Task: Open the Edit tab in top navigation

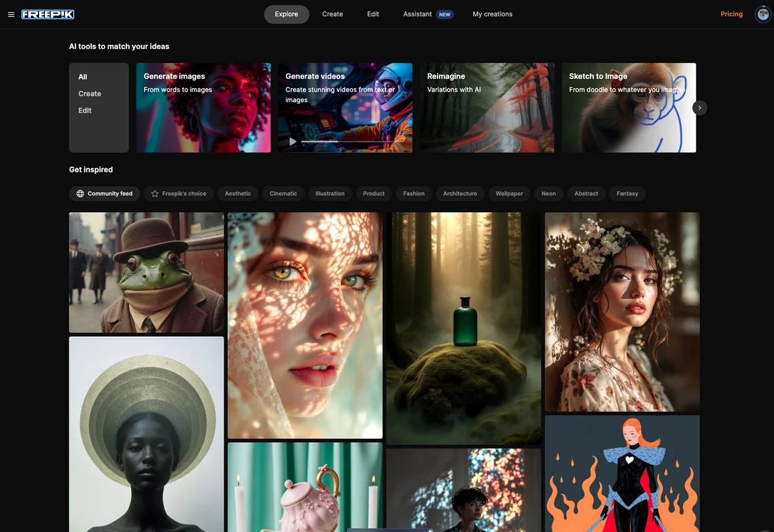Action: tap(373, 14)
